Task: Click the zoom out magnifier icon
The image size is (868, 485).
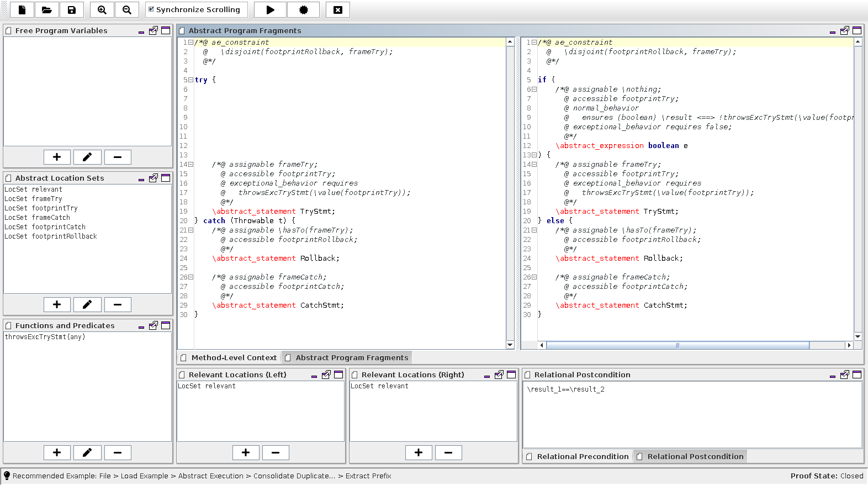Action: 127,10
